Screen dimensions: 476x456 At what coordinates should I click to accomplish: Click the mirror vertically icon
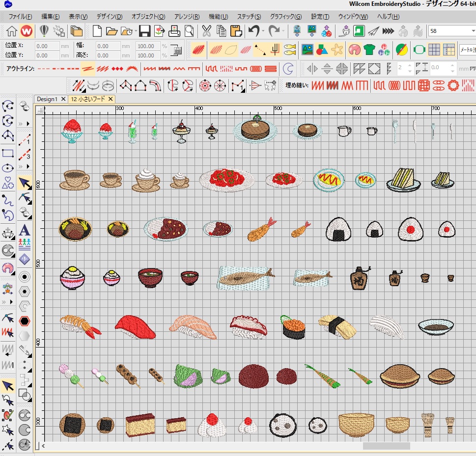click(327, 69)
